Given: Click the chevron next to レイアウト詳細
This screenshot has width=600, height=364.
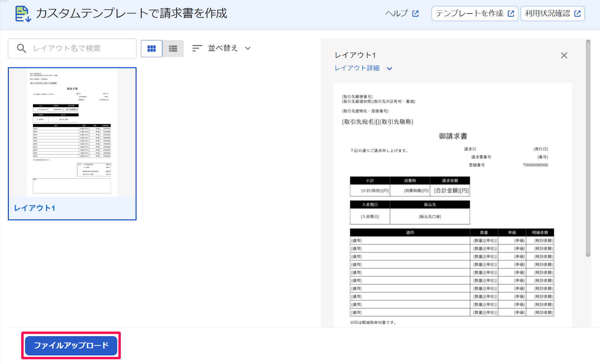Looking at the screenshot, I should 389,69.
